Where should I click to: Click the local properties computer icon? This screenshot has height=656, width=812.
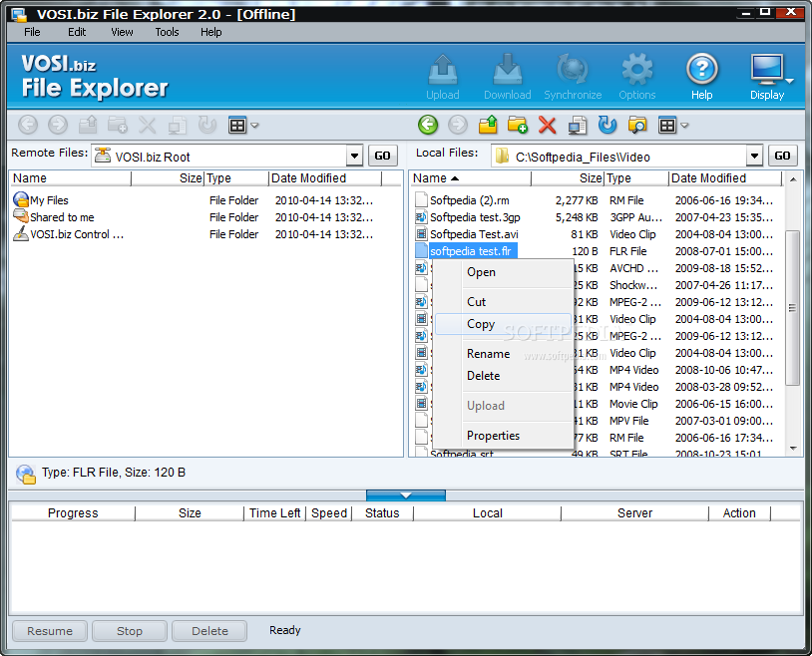(577, 125)
